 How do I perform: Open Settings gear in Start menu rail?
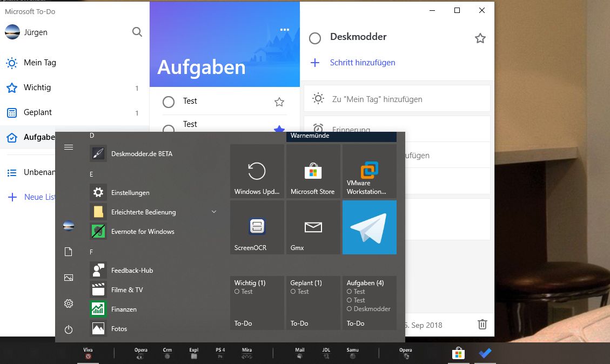[69, 304]
